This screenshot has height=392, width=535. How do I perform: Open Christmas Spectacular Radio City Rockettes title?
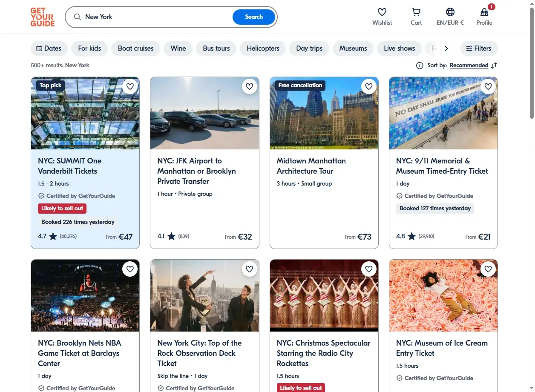[323, 353]
